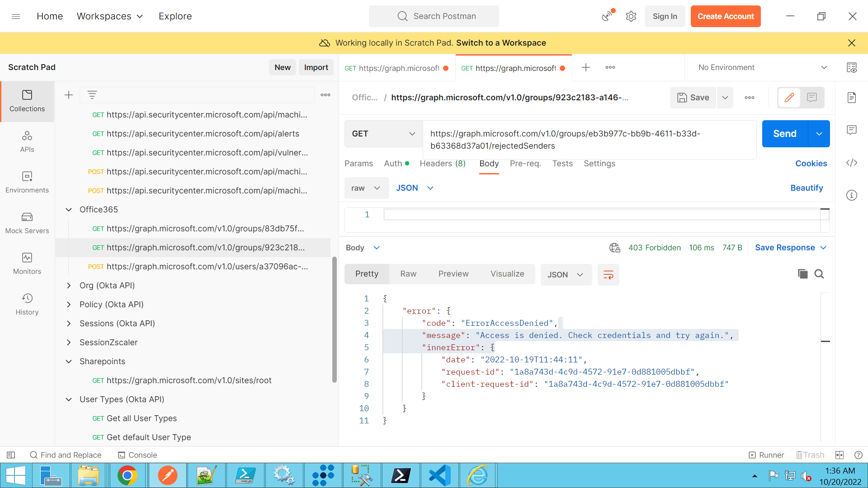Screen dimensions: 868x488
Task: Open the hamburger menu icon
Action: 16,16
